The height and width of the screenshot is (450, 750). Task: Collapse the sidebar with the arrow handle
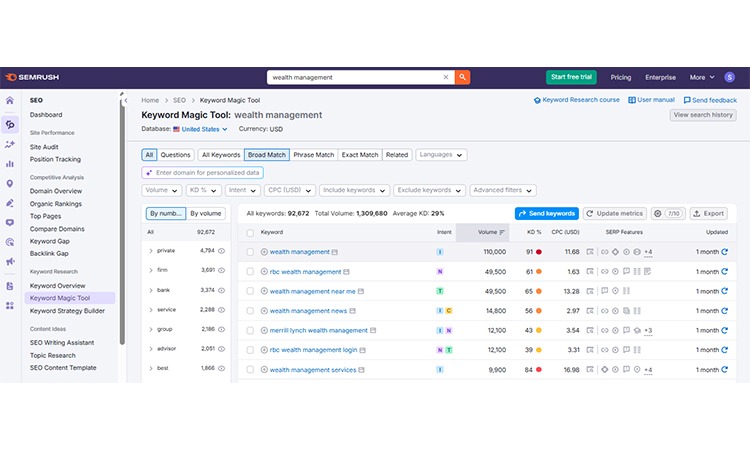(x=126, y=100)
